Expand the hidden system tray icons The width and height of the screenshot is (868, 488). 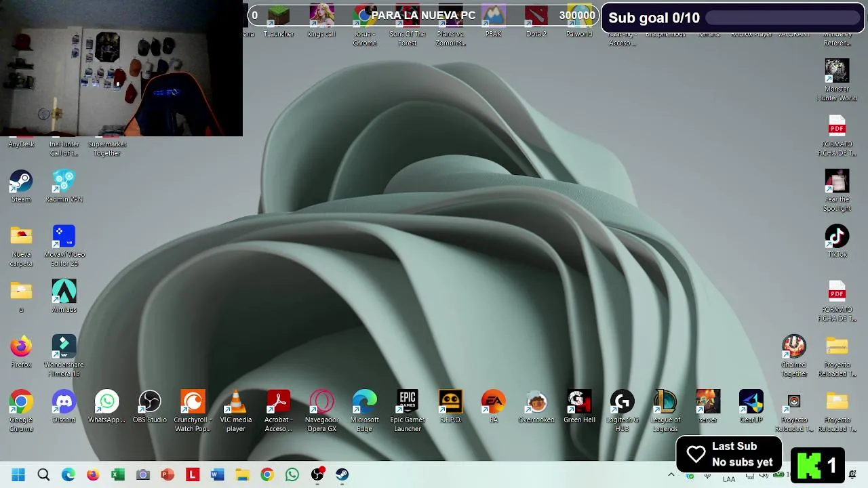pos(671,474)
